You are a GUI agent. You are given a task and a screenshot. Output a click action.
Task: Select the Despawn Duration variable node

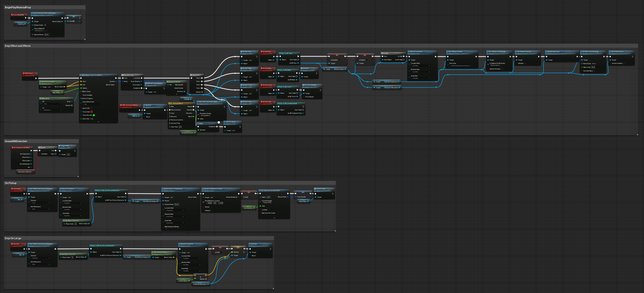pyautogui.click(x=188, y=133)
